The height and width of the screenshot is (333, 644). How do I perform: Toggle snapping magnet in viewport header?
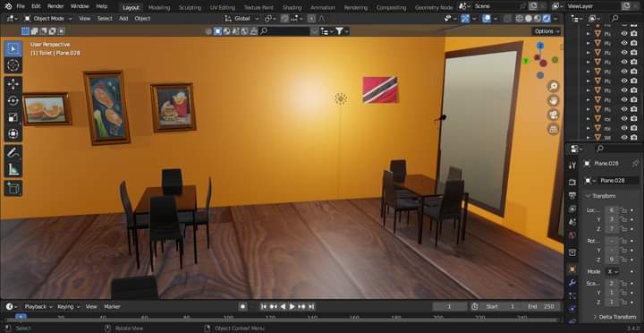pos(284,19)
